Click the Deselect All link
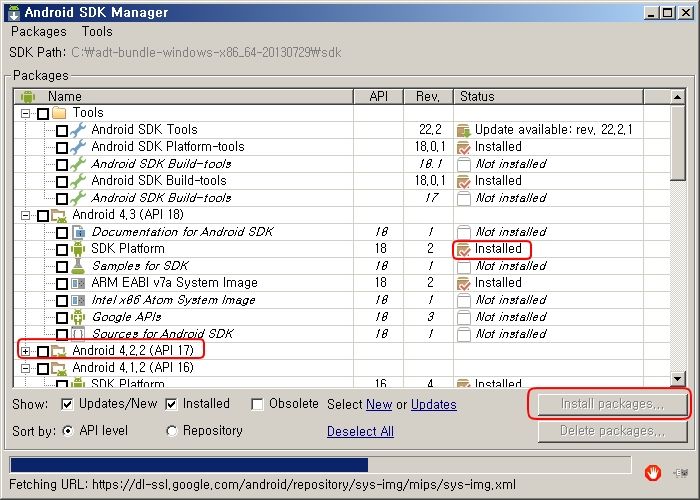The height and width of the screenshot is (500, 700). pyautogui.click(x=360, y=431)
